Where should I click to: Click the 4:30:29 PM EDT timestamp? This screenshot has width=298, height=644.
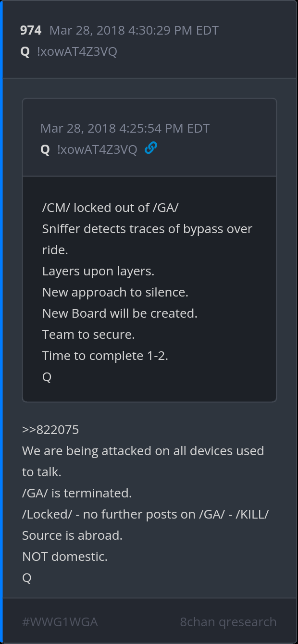coord(134,30)
